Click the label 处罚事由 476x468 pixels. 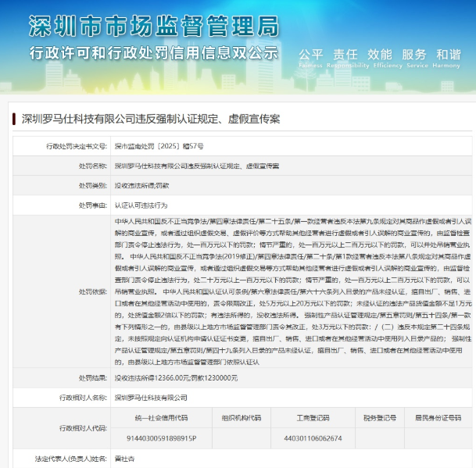pyautogui.click(x=92, y=205)
